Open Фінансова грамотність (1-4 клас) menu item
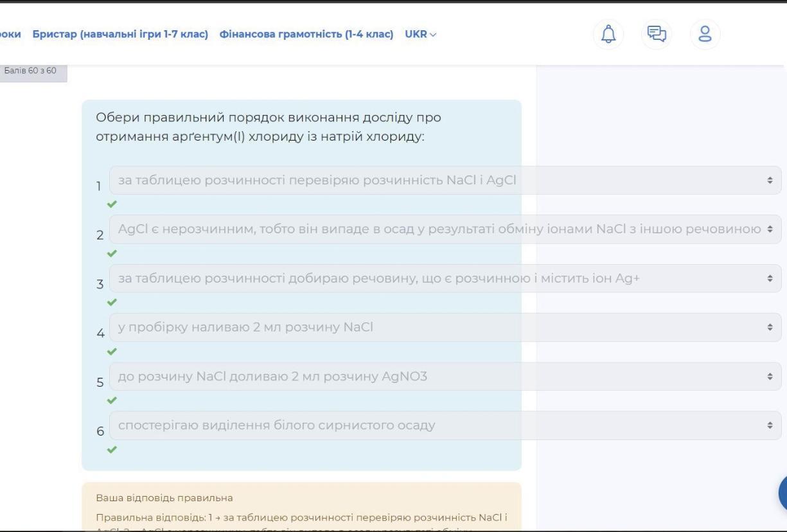The width and height of the screenshot is (787, 532). (306, 34)
